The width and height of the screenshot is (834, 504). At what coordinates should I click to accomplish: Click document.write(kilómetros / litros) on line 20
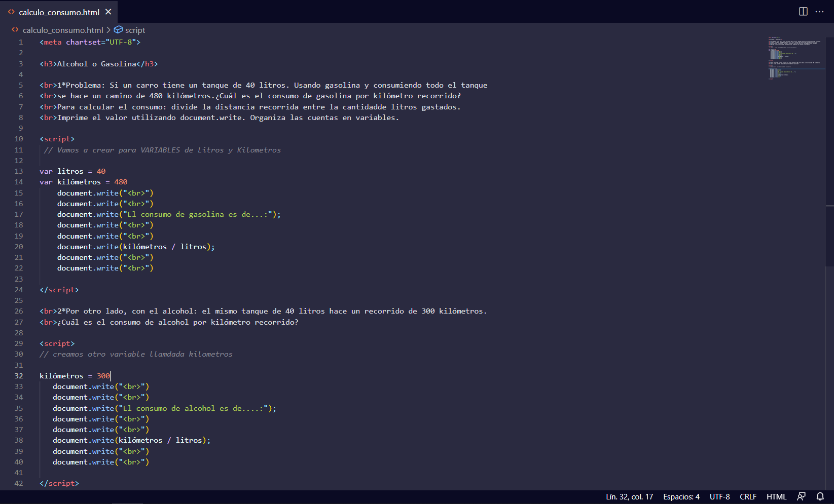point(136,247)
